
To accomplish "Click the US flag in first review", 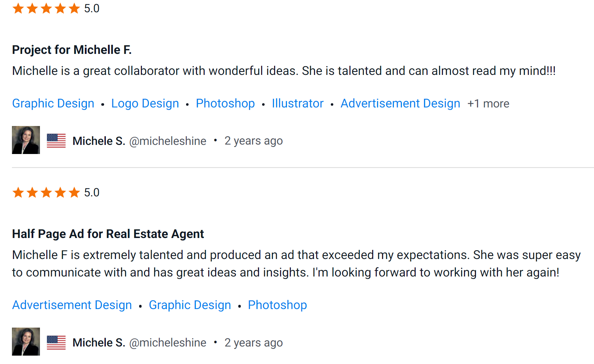I will pyautogui.click(x=56, y=141).
